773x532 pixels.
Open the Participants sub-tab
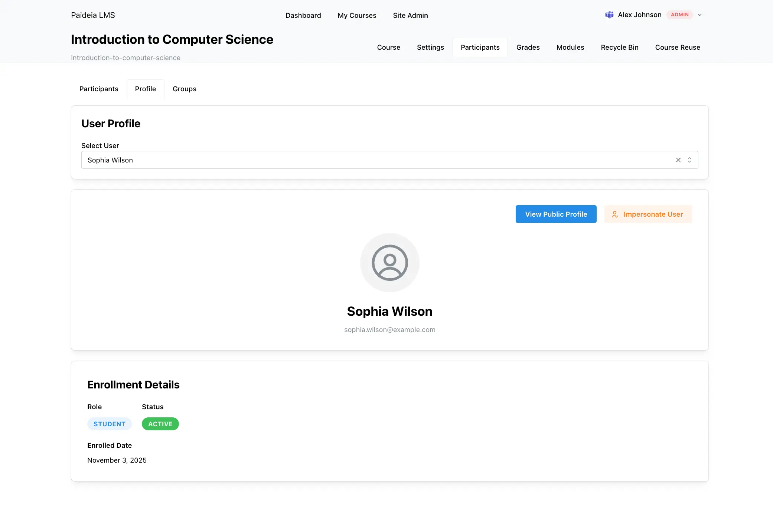(x=99, y=89)
